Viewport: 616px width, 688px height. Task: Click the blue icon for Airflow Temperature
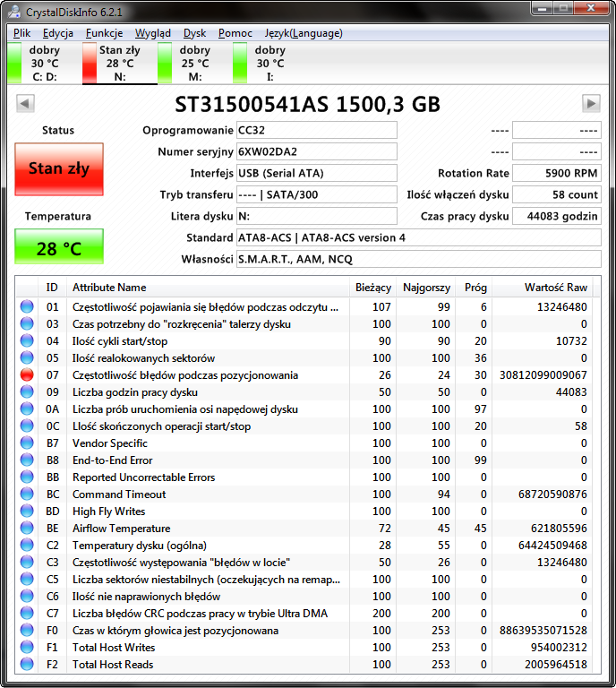27,529
